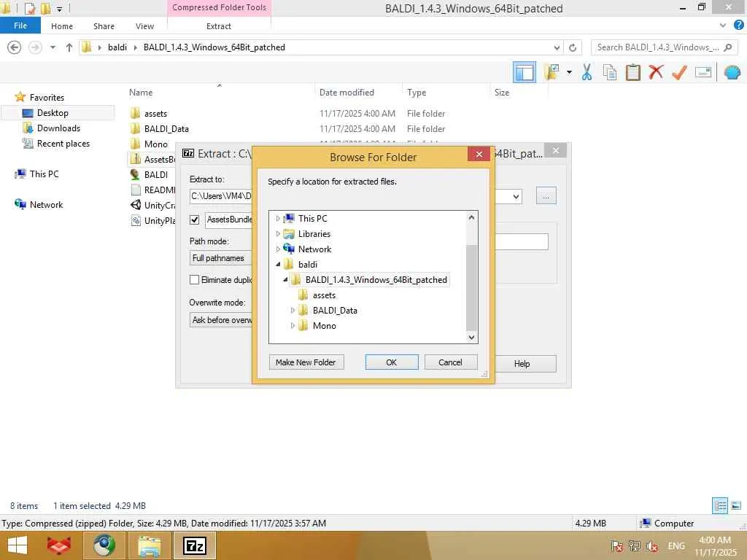Click the blue globe shell icon

point(732,72)
